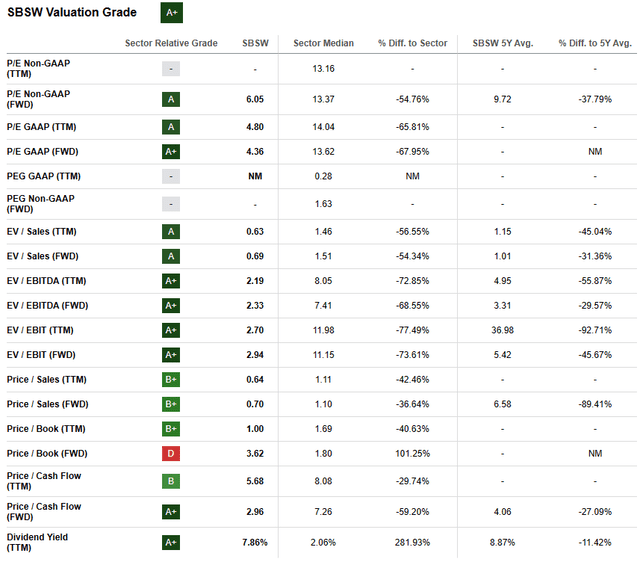Click the A+ grade badge for EV / EBITDA (FWD)
Image resolution: width=640 pixels, height=562 pixels.
171,306
